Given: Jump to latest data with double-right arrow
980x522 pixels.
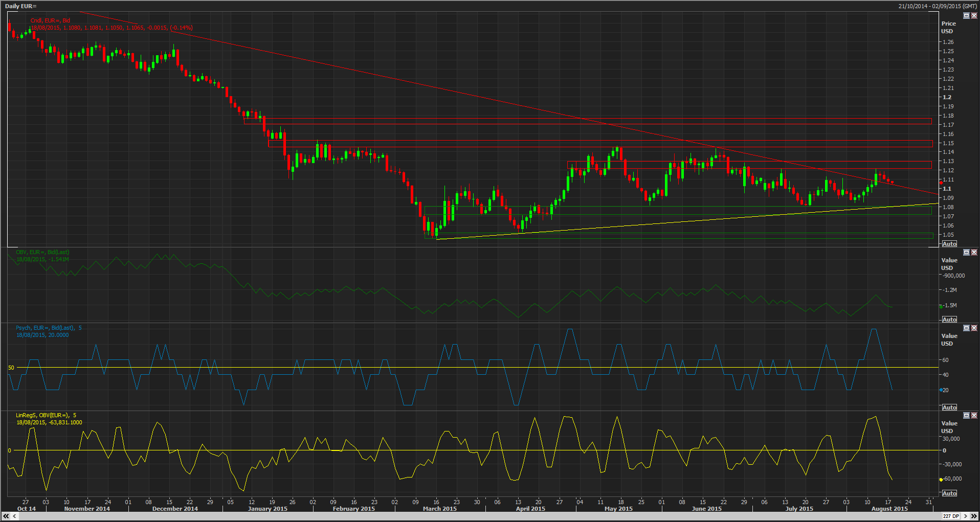Looking at the screenshot, I should tap(974, 516).
